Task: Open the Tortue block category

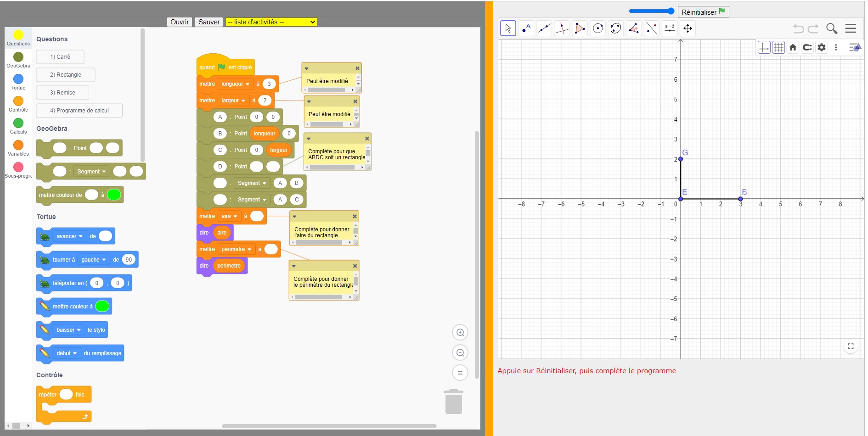Action: tap(18, 82)
